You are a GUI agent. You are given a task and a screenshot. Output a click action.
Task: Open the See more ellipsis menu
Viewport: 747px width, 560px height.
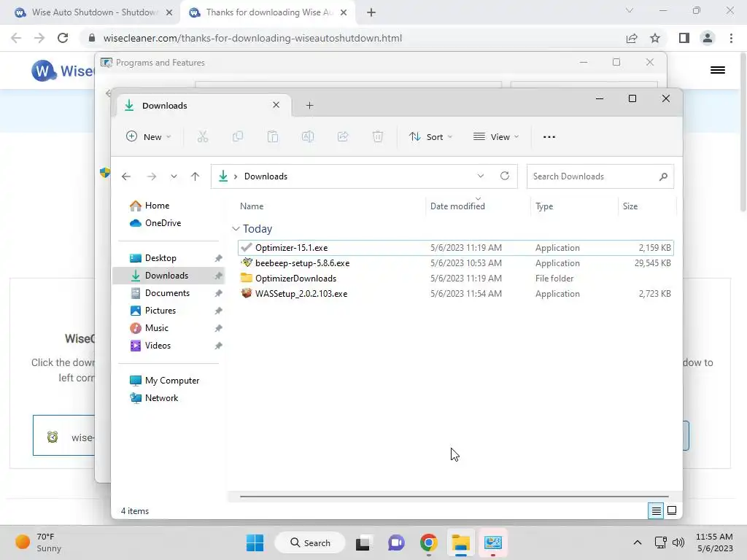[549, 136]
